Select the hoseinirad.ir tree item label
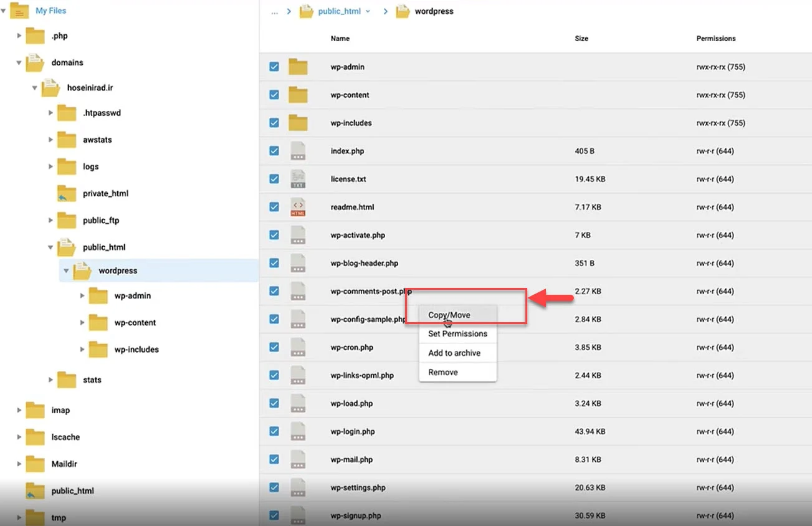The height and width of the screenshot is (526, 812). [89, 88]
